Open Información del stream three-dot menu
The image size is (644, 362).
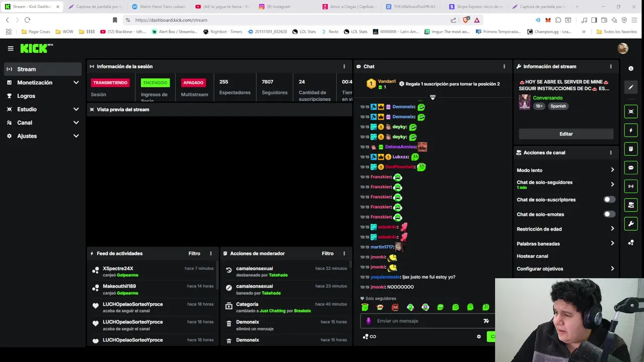coord(611,66)
